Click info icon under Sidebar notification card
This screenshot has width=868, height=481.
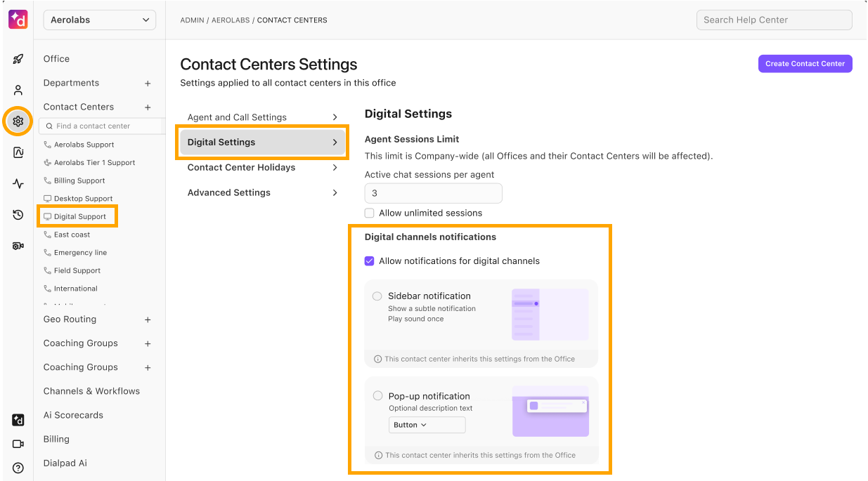click(x=378, y=359)
